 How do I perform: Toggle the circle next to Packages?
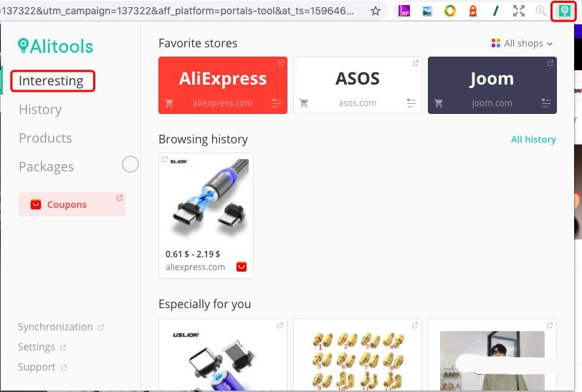[130, 164]
